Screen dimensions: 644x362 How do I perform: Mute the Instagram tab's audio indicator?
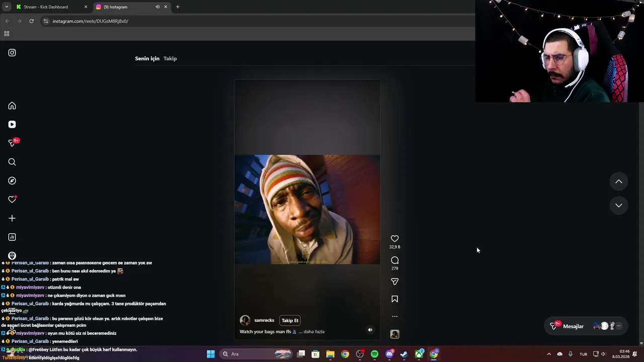pos(157,7)
